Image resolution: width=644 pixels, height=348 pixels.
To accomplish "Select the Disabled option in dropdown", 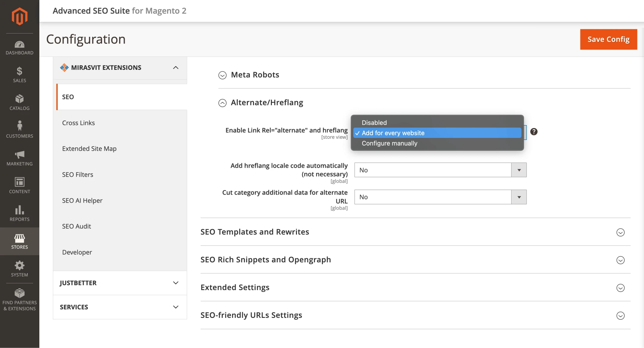I will [x=374, y=123].
